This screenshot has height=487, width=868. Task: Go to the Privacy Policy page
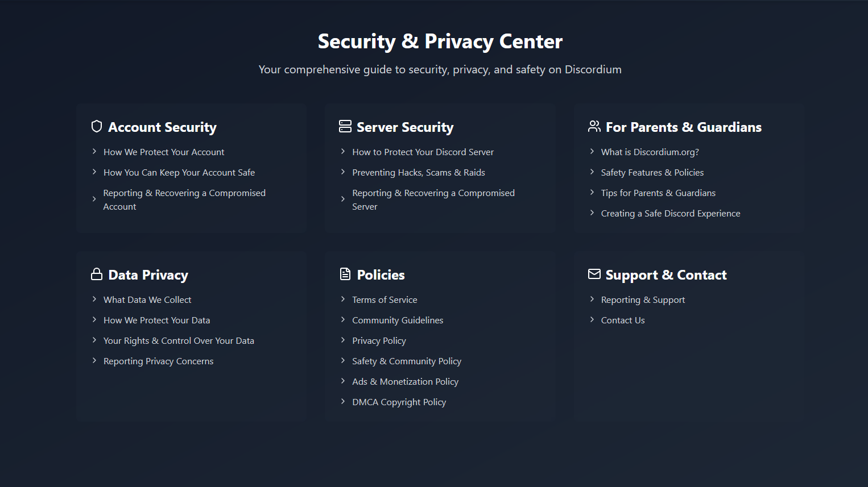pyautogui.click(x=379, y=341)
